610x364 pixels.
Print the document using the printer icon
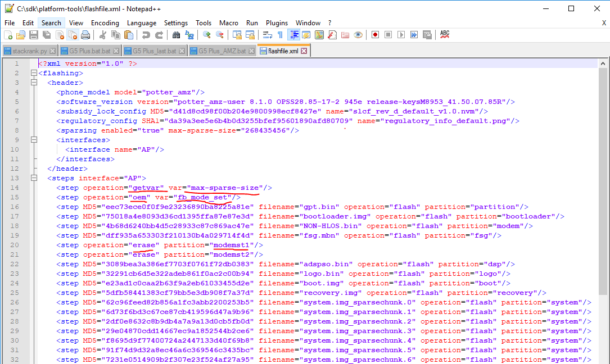point(85,35)
